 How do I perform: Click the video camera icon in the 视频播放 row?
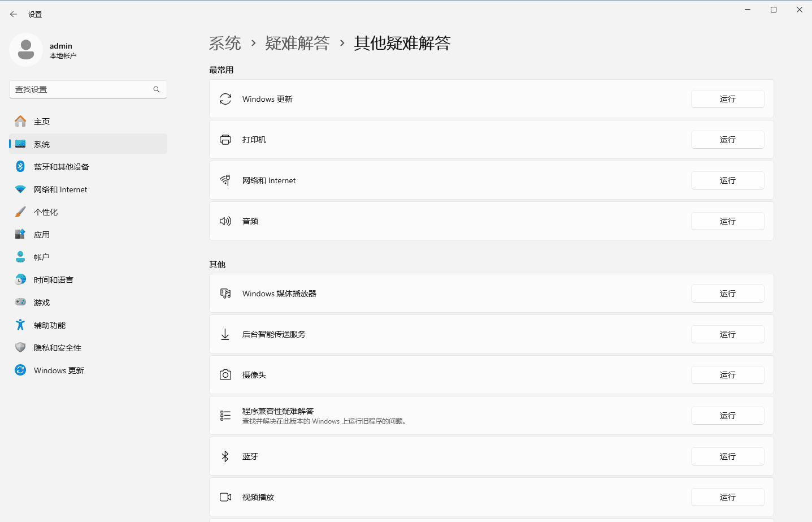coord(225,497)
